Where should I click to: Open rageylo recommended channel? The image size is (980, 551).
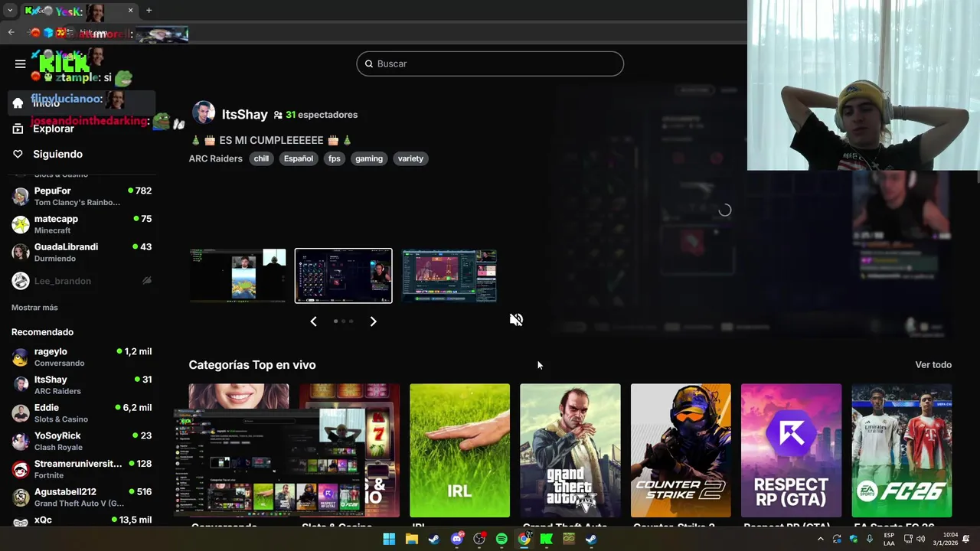pyautogui.click(x=81, y=357)
